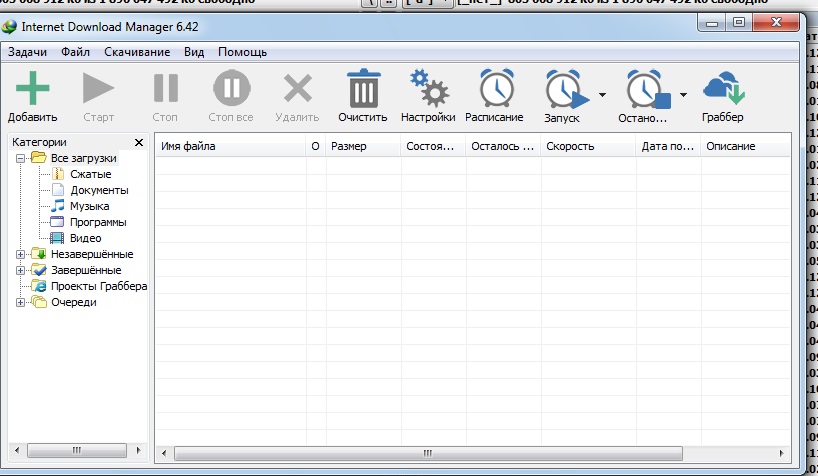Open the Расписание alarm clock icon
This screenshot has height=476, width=818.
(496, 88)
